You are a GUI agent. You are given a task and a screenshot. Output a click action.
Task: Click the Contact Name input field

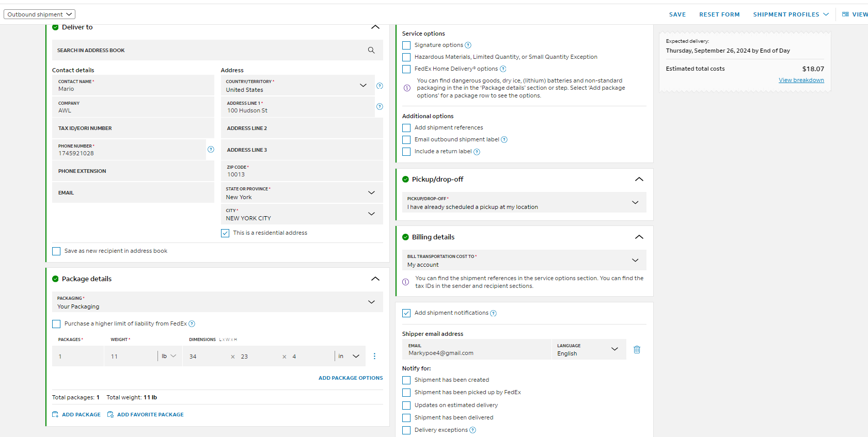133,85
